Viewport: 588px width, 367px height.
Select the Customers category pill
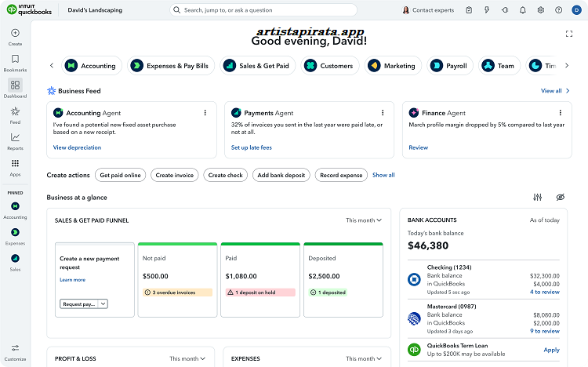(330, 66)
